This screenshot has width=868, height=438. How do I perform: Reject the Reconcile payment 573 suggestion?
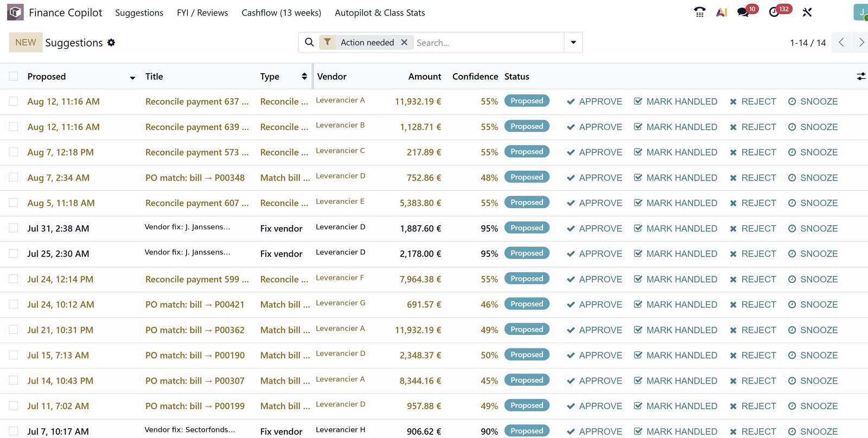(753, 152)
